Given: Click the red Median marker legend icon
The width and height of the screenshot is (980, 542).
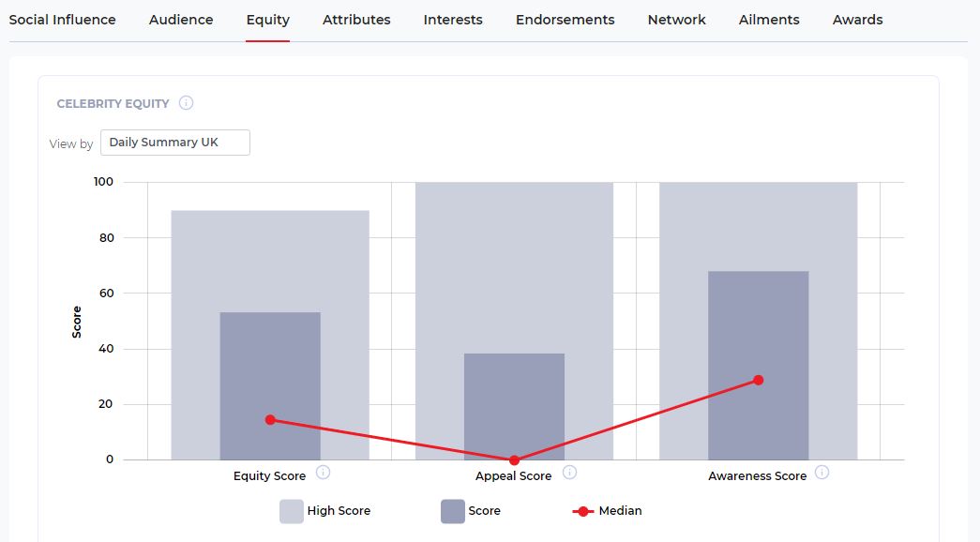Looking at the screenshot, I should coord(582,511).
